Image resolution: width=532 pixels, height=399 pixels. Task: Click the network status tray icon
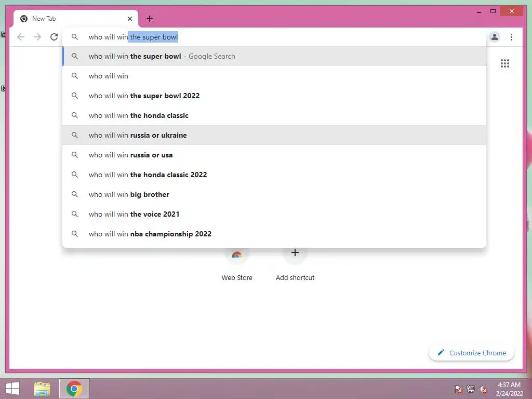coord(471,389)
